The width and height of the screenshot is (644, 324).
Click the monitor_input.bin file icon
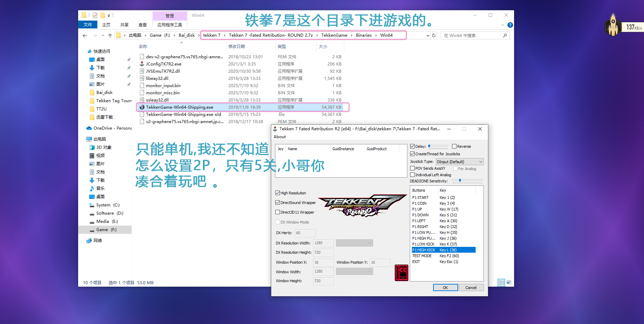(x=142, y=85)
